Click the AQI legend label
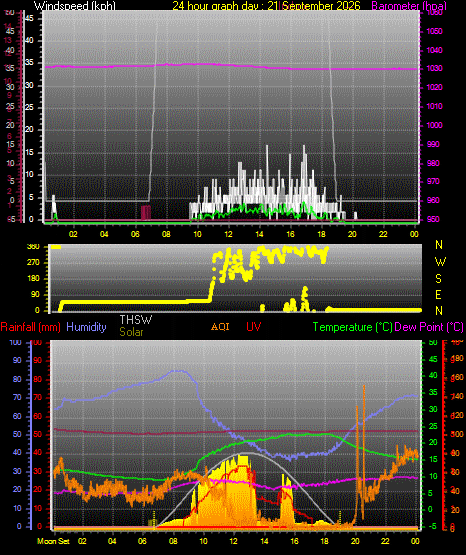Screen dimensions: 466x555 220,326
